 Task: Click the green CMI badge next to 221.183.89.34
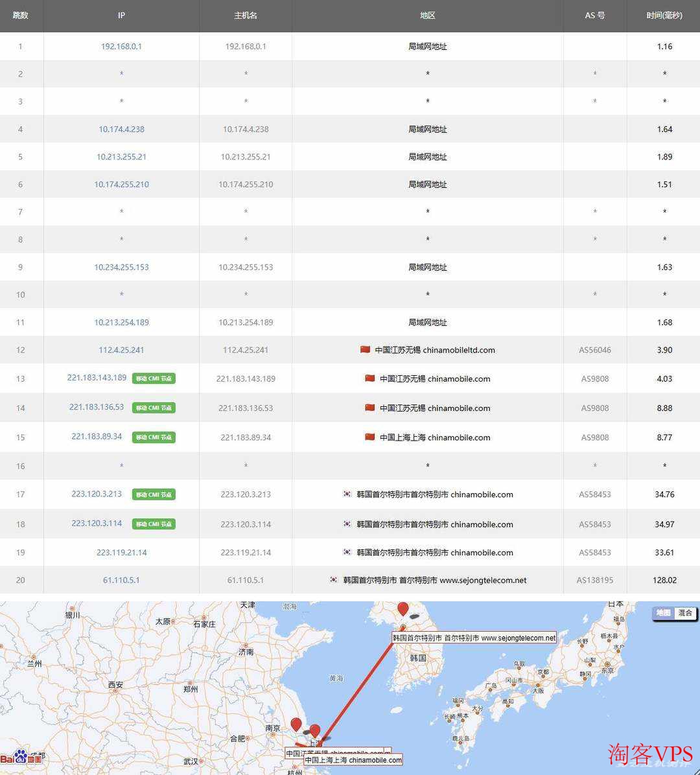[154, 437]
